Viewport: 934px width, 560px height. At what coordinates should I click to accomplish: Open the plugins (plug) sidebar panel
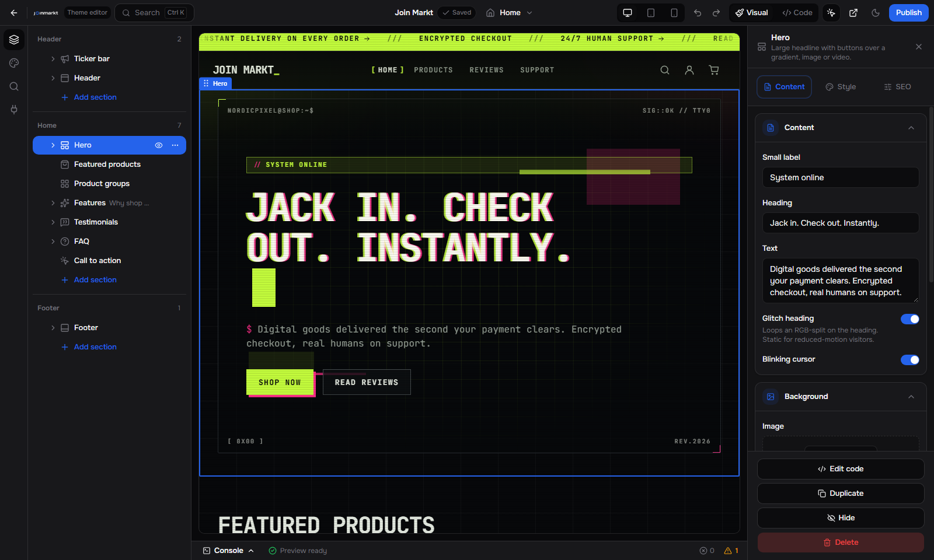point(14,110)
